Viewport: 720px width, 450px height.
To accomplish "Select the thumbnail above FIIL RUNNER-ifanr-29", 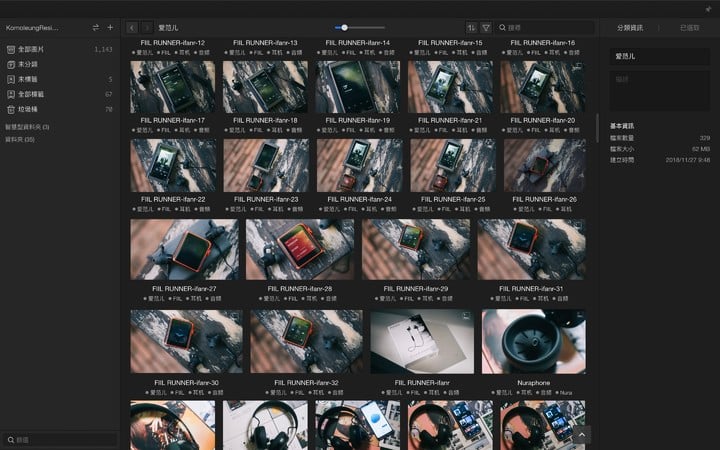I will pyautogui.click(x=416, y=249).
